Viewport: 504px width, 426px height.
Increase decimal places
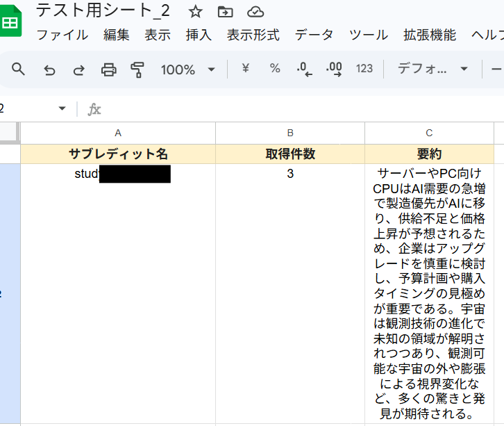click(x=334, y=69)
